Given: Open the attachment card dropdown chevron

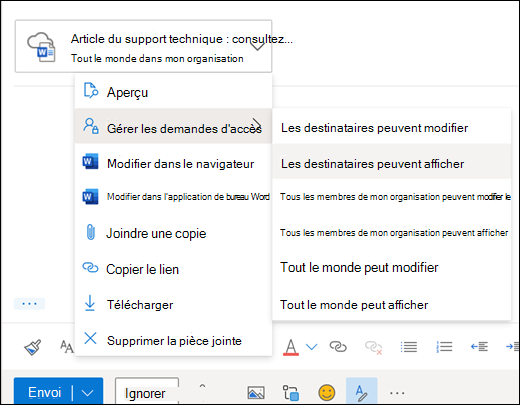Looking at the screenshot, I should tap(257, 46).
